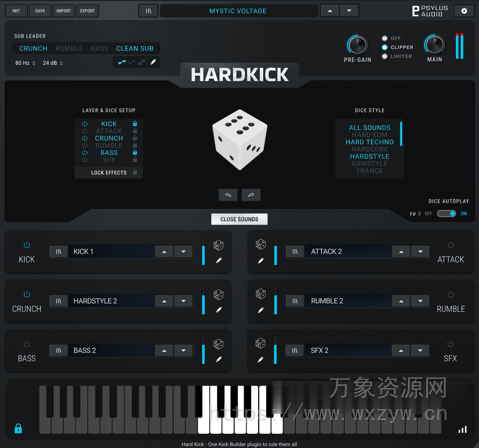Image resolution: width=479 pixels, height=448 pixels.
Task: Step KICK 1 sound down
Action: click(x=183, y=252)
